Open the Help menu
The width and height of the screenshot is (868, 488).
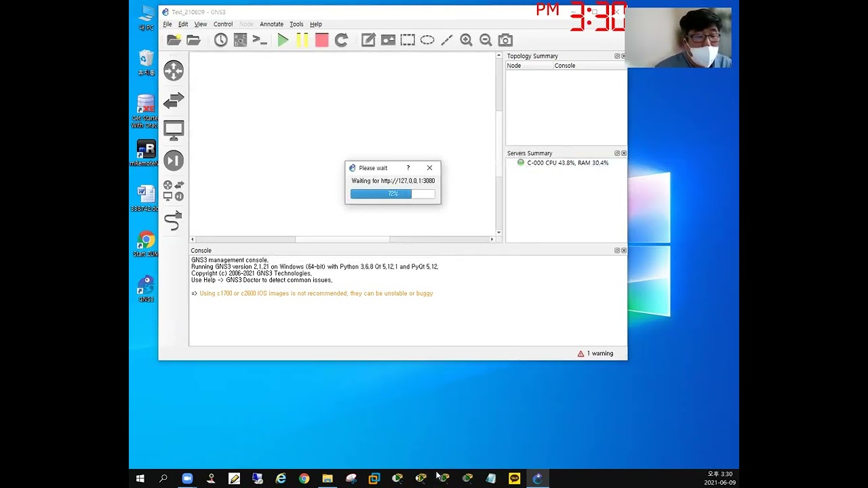click(316, 24)
